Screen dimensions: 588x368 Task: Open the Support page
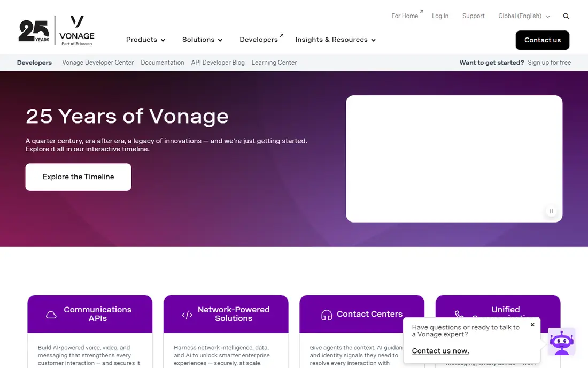click(473, 16)
